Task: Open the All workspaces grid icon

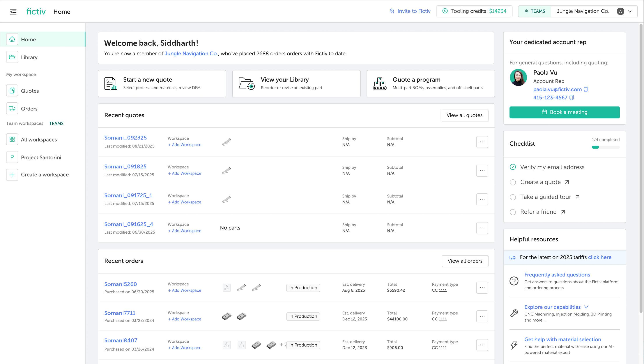Action: coord(12,140)
